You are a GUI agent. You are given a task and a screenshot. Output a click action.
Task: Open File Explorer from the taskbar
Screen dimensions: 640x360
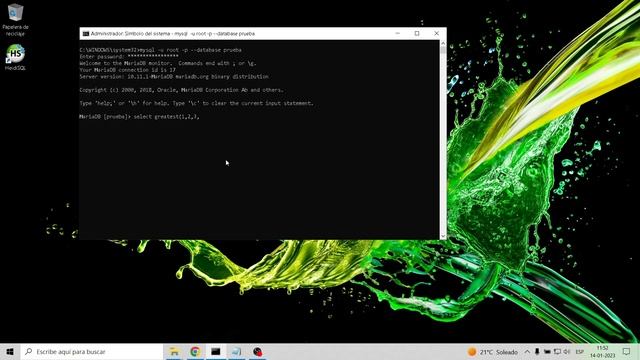pos(174,351)
